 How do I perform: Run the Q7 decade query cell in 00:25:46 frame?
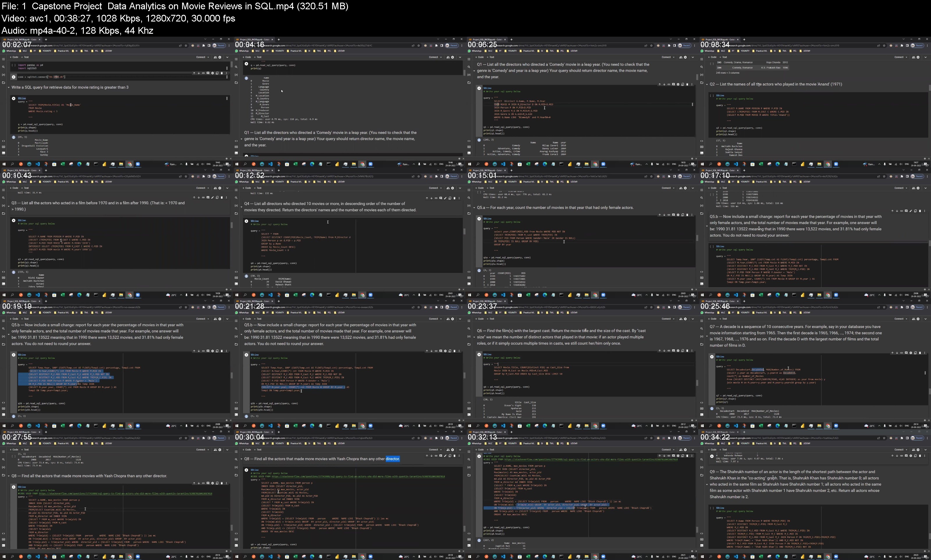712,356
